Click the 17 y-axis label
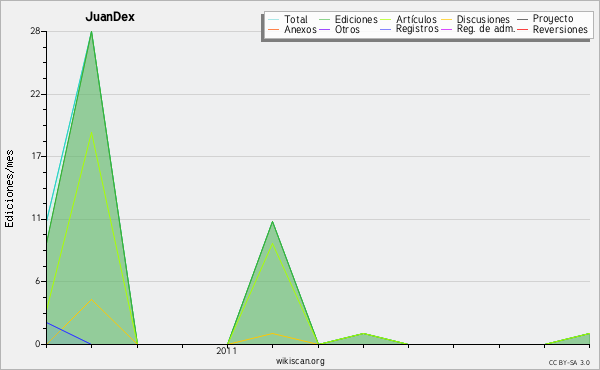Image resolution: width=600 pixels, height=370 pixels. [36, 156]
